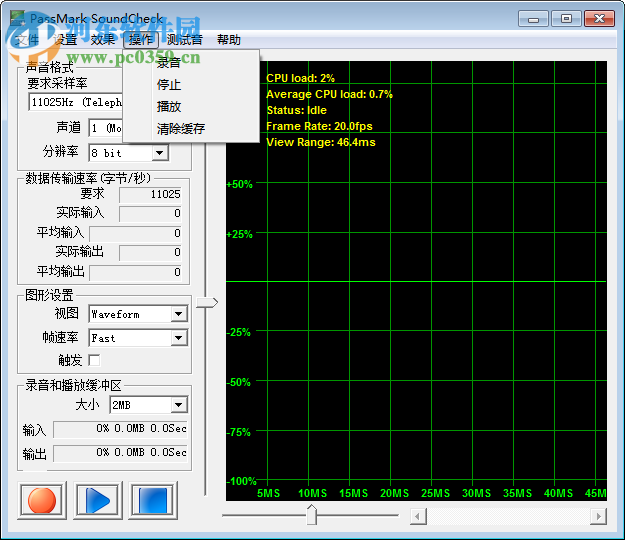The width and height of the screenshot is (625, 540).
Task: Open the 分辨率 8 bit dropdown
Action: coord(159,153)
